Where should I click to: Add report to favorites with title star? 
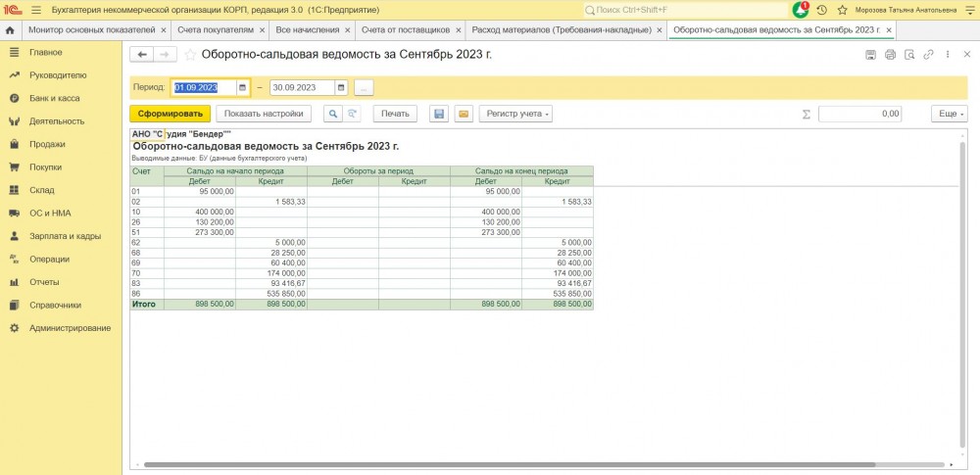[x=191, y=55]
